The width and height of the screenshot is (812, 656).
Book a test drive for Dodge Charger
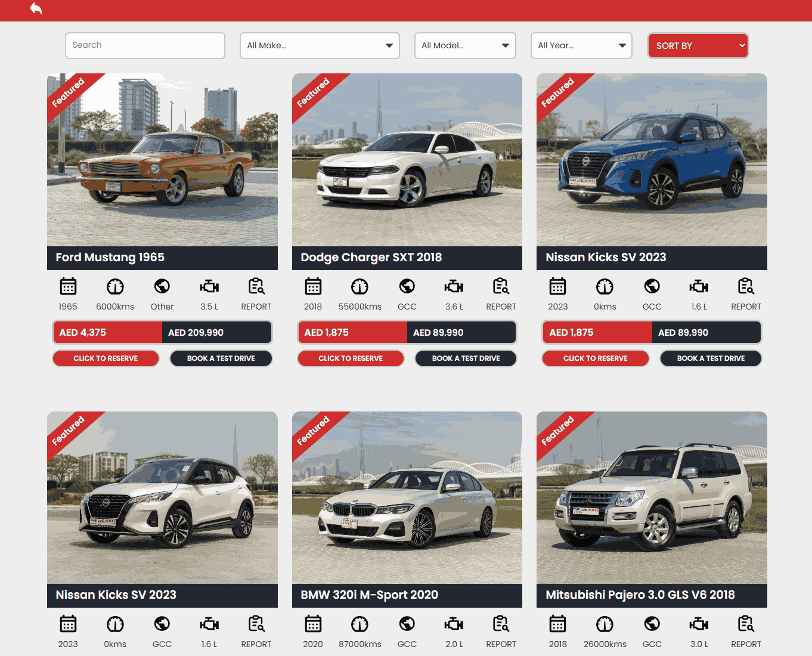[x=466, y=358]
